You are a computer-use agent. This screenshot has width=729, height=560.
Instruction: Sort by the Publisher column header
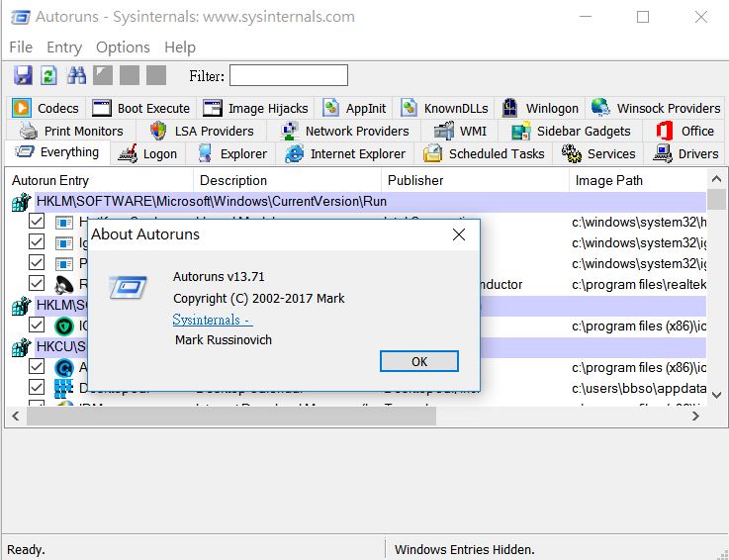point(475,180)
